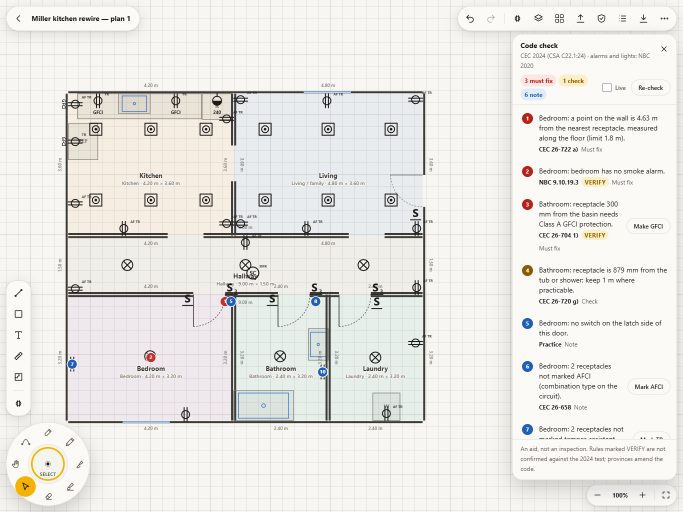Filter by the 3 must fix badge
683x512 pixels.
[538, 81]
